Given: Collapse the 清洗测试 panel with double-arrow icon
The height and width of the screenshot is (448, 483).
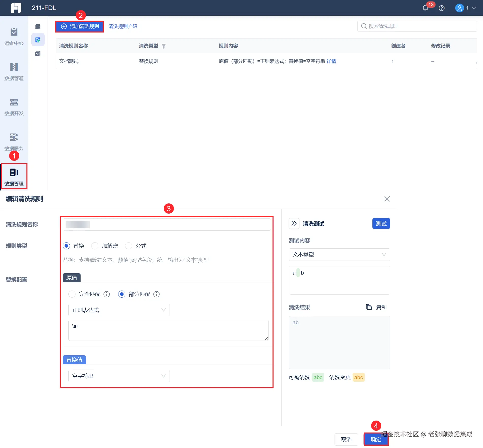Looking at the screenshot, I should tap(294, 223).
